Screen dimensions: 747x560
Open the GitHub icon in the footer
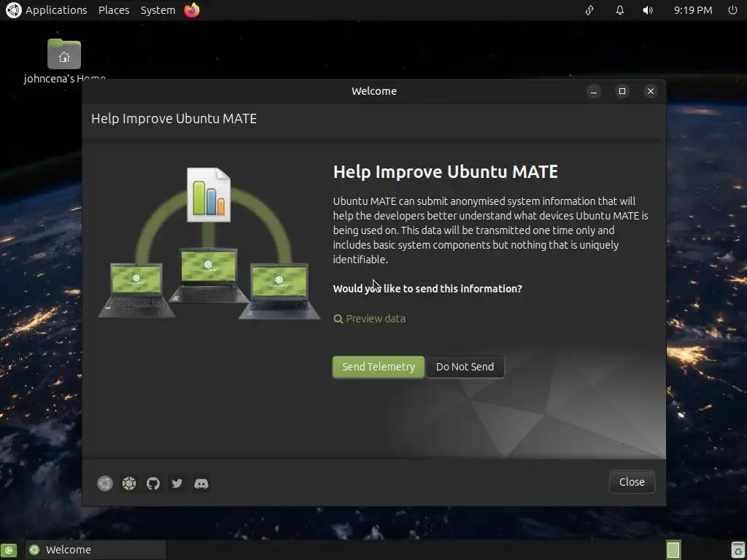153,483
